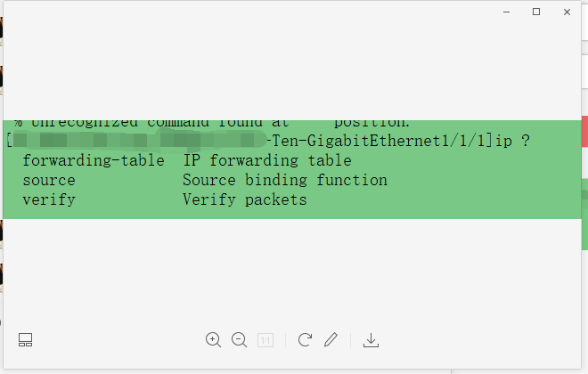Open the thumbnail gallery view icon

[x=25, y=339]
